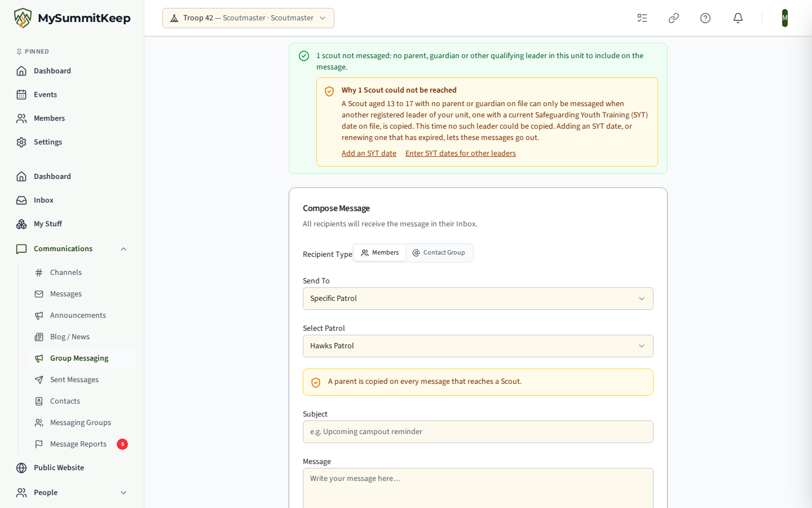Open the checklist icon in top bar
This screenshot has height=508, width=812.
[642, 18]
